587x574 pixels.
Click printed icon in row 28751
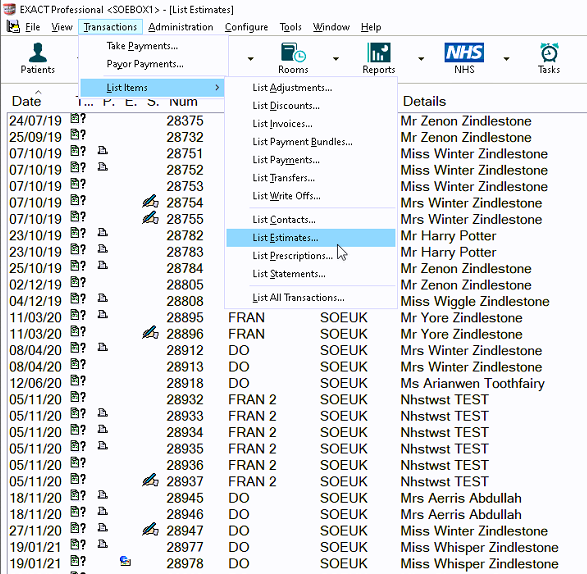103,151
